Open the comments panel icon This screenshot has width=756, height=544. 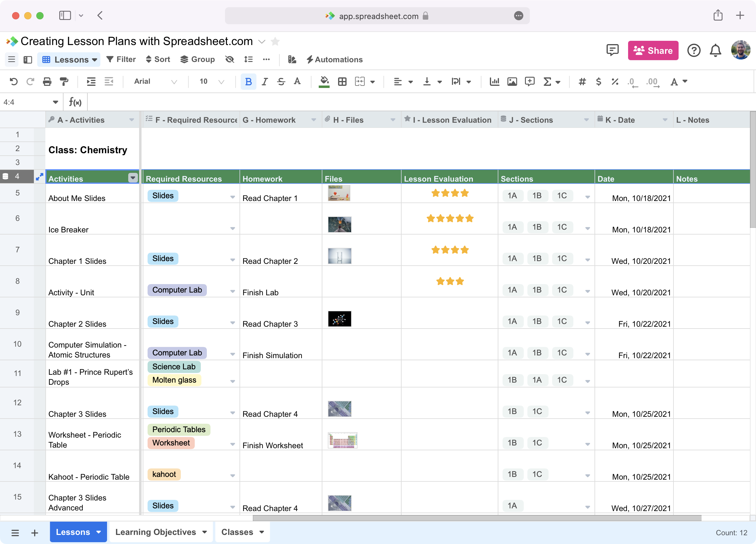click(612, 50)
